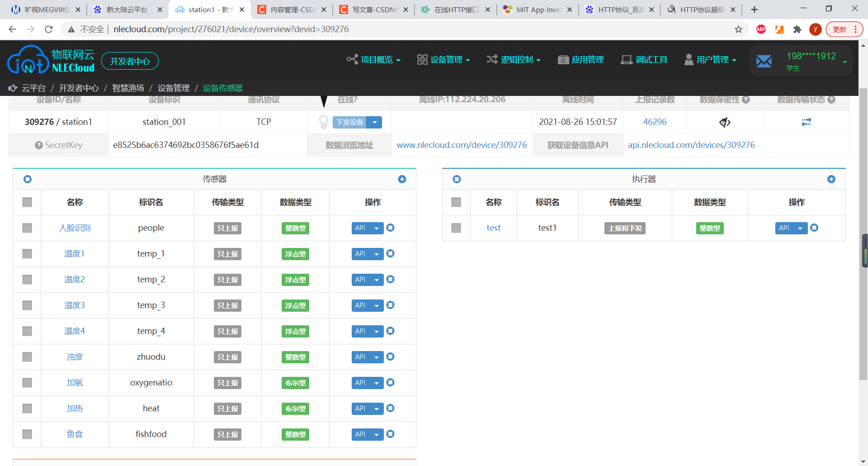Click the round delete icon for people sensor
Image resolution: width=868 pixels, height=466 pixels.
click(x=391, y=228)
